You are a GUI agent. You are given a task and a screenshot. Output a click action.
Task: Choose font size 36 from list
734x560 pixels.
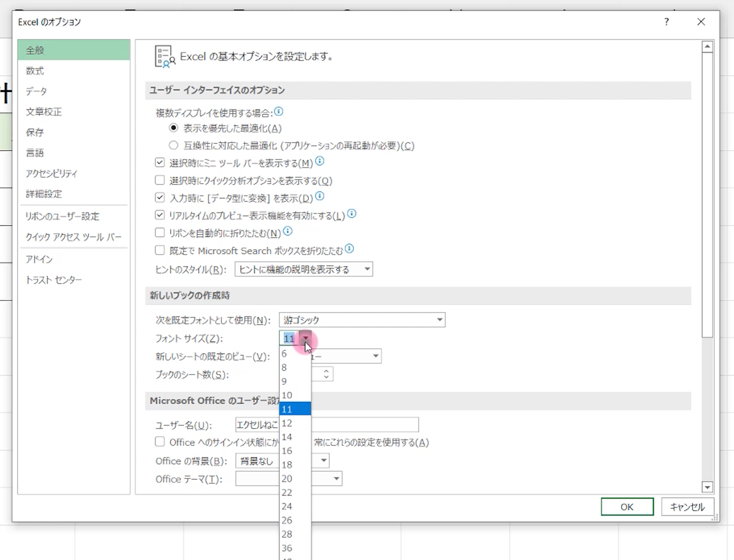(295, 548)
